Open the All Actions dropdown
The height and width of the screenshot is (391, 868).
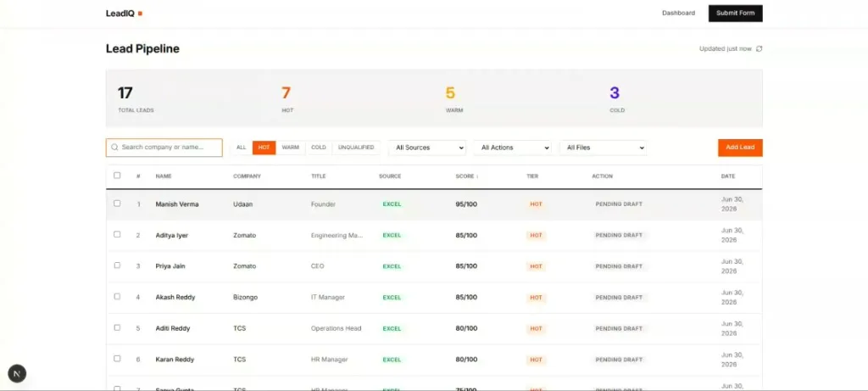pos(513,148)
